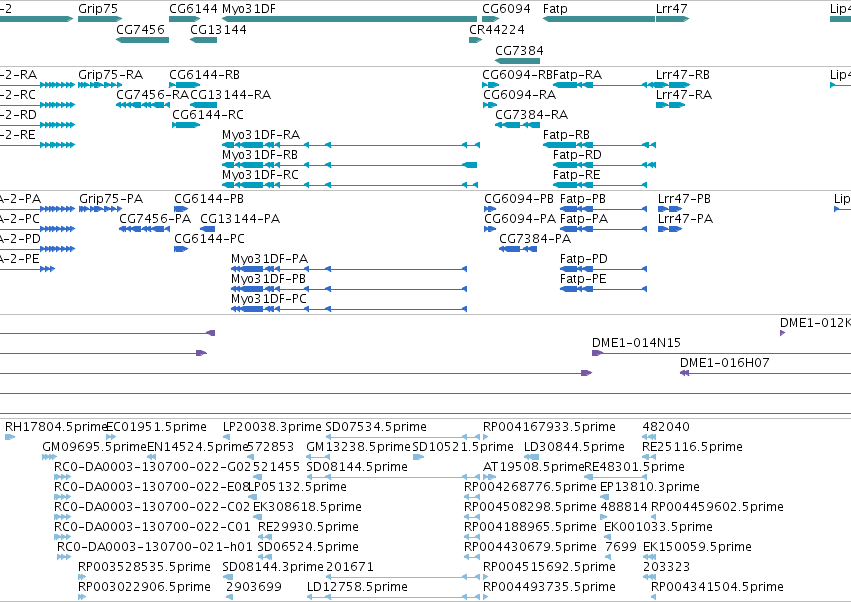This screenshot has height=602, width=851.
Task: Select the CG7456-RA transcript label
Action: [x=152, y=94]
